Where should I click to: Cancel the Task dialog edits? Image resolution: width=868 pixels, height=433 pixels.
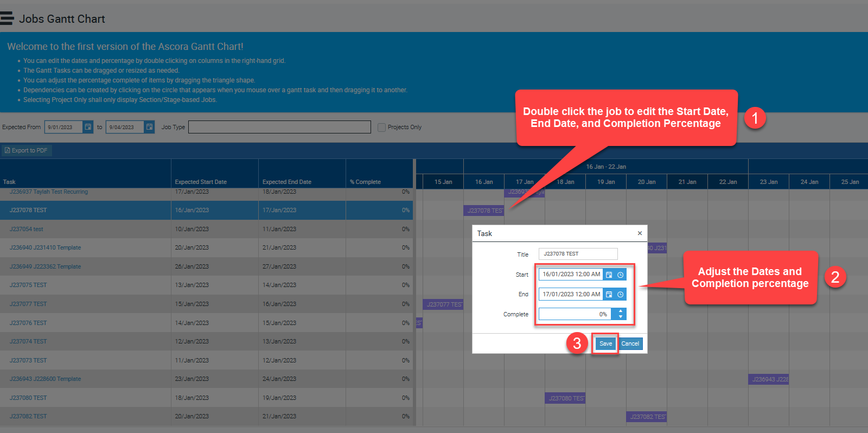630,343
